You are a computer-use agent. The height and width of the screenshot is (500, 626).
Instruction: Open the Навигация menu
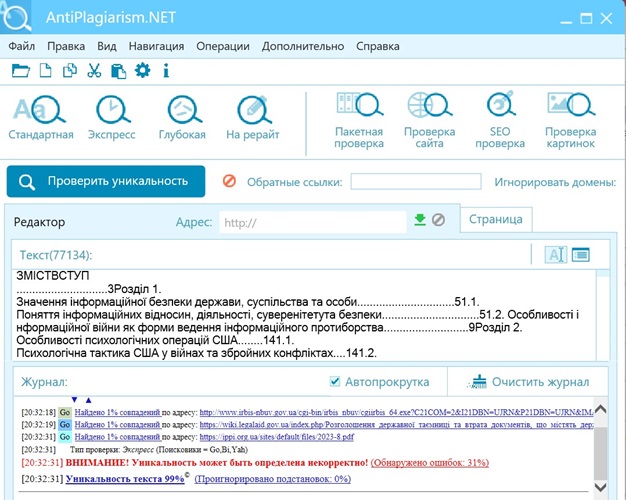click(156, 46)
